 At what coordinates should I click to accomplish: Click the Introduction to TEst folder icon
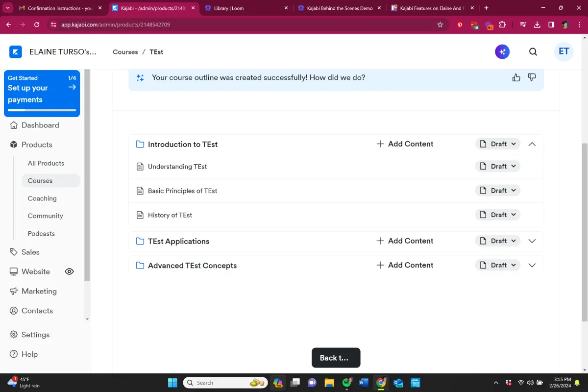[x=140, y=144]
